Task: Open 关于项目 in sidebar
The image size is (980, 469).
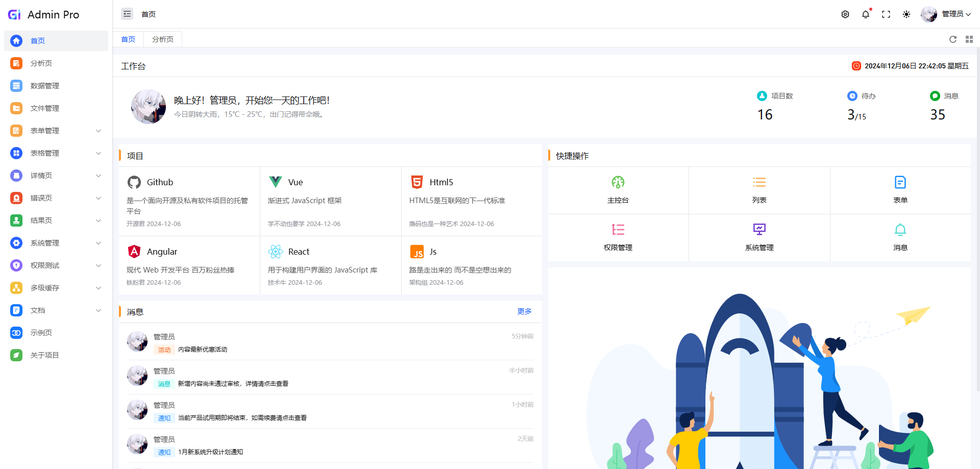Action: click(x=56, y=355)
